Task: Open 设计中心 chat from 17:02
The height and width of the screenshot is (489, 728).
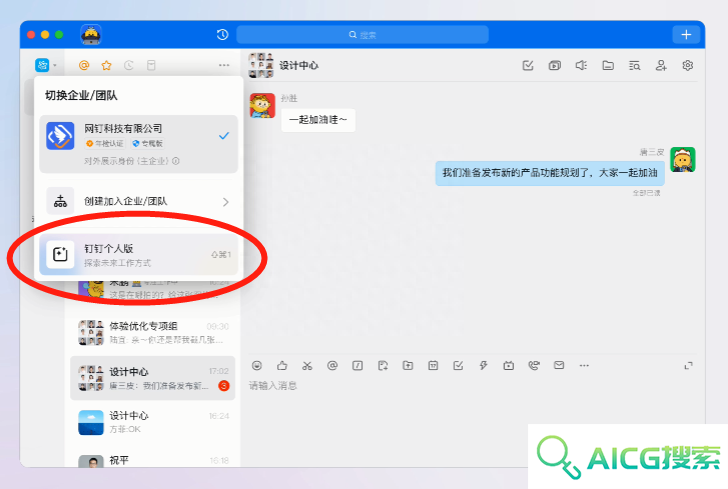Action: pyautogui.click(x=153, y=378)
